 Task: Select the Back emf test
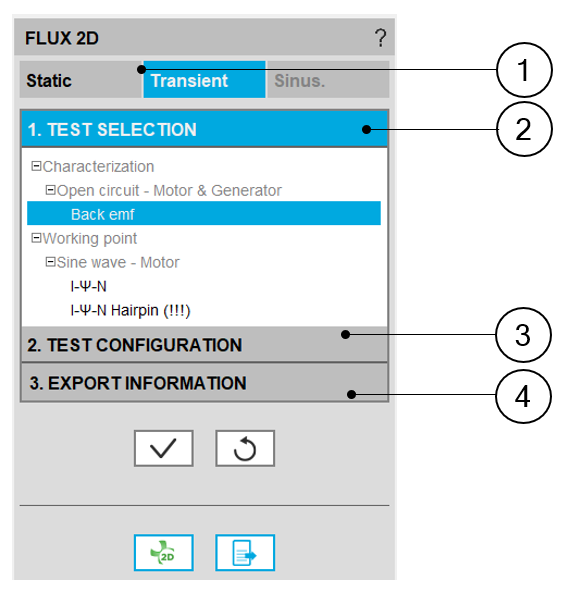click(204, 214)
